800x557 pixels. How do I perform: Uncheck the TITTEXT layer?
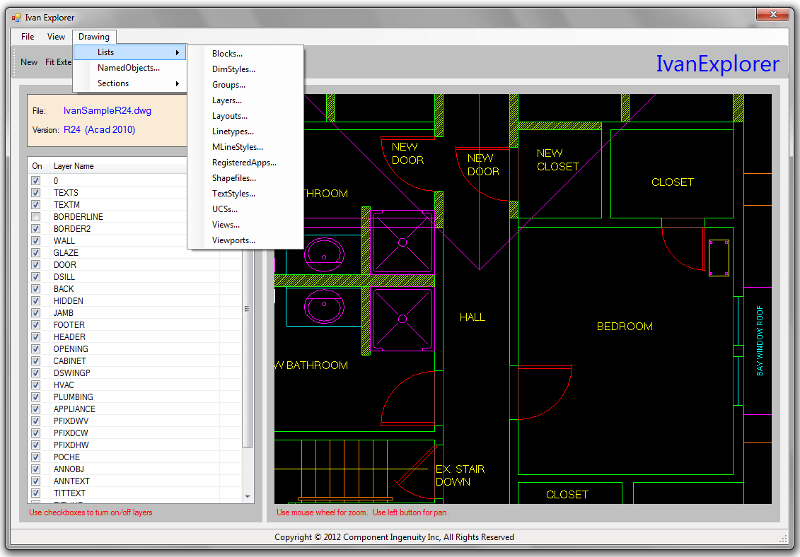(x=36, y=493)
